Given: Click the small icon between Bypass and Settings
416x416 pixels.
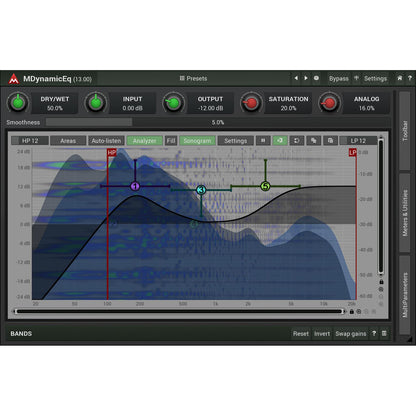Looking at the screenshot, I should (356, 78).
